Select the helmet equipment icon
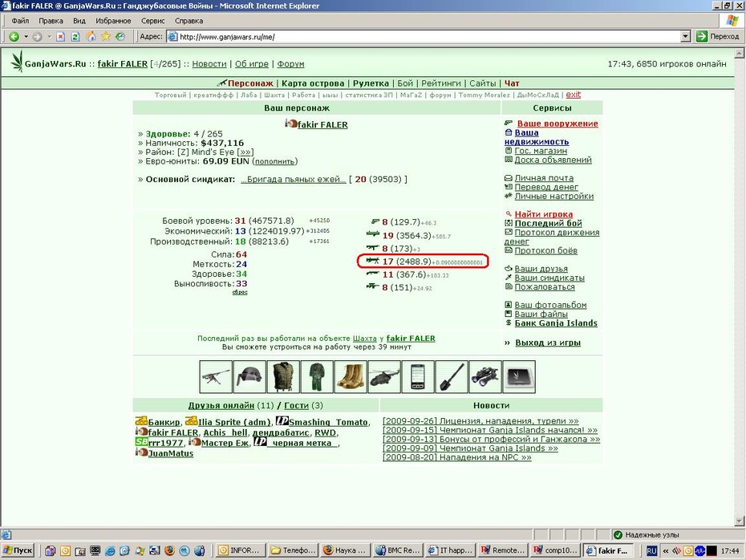This screenshot has width=746, height=560. click(249, 377)
